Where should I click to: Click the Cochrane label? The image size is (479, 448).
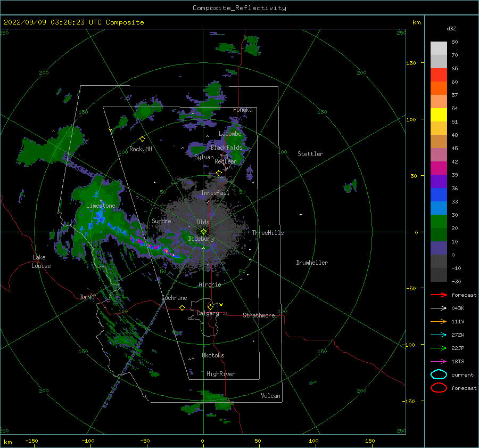click(x=174, y=298)
